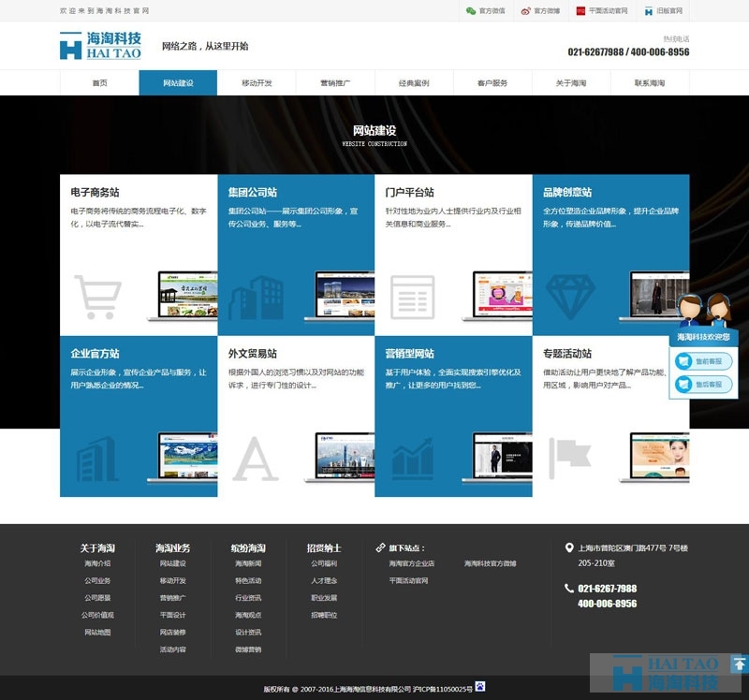Click the 售前客服 chat button
749x700 pixels.
click(x=703, y=361)
